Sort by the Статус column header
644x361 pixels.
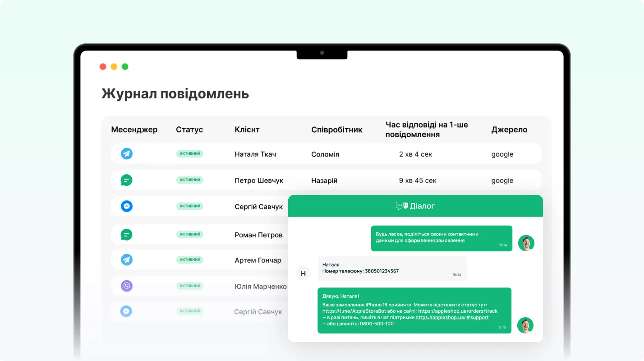point(189,130)
